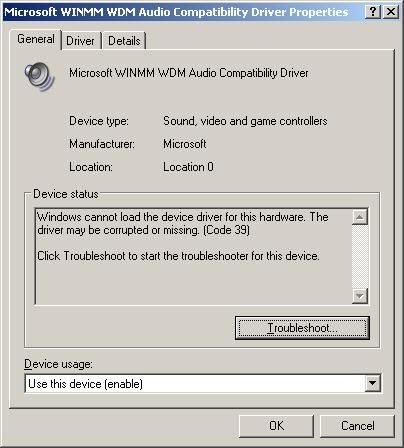Click inside the Device status text box
Image resolution: width=404 pixels, height=448 pixels.
[193, 257]
